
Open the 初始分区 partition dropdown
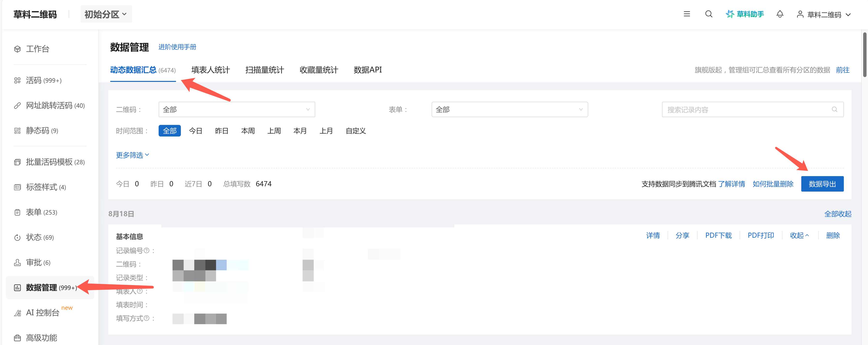106,14
